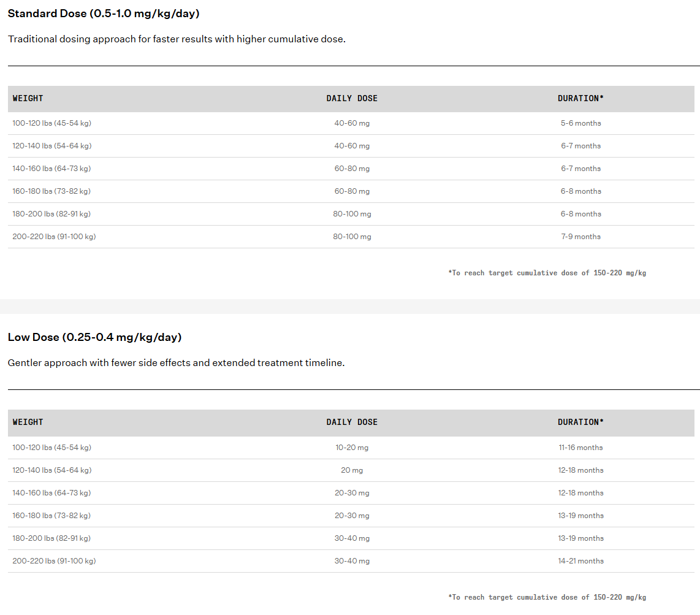Select the WEIGHT column header in Low Dose table
700x615 pixels.
point(28,422)
